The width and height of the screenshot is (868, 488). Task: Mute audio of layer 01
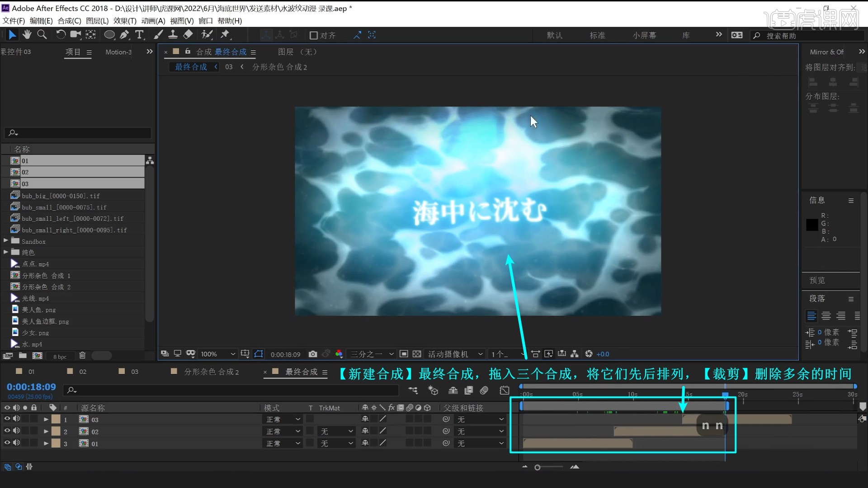[16, 443]
